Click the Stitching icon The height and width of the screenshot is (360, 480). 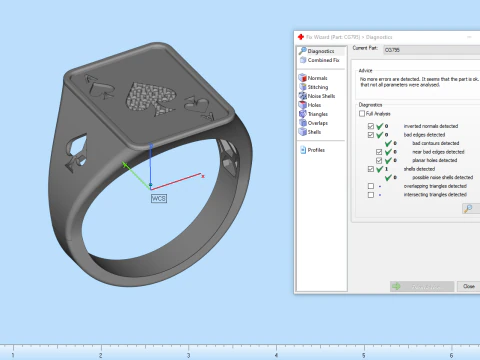tap(302, 87)
